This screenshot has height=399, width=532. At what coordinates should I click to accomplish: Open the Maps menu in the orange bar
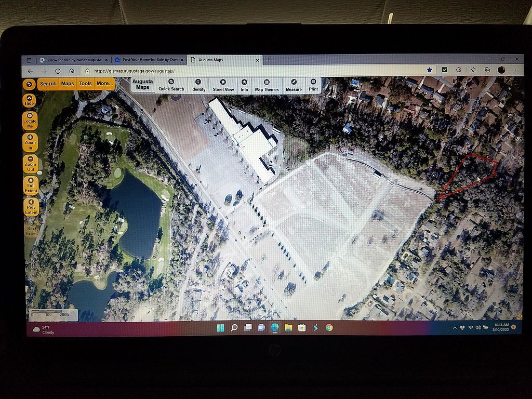click(x=68, y=84)
